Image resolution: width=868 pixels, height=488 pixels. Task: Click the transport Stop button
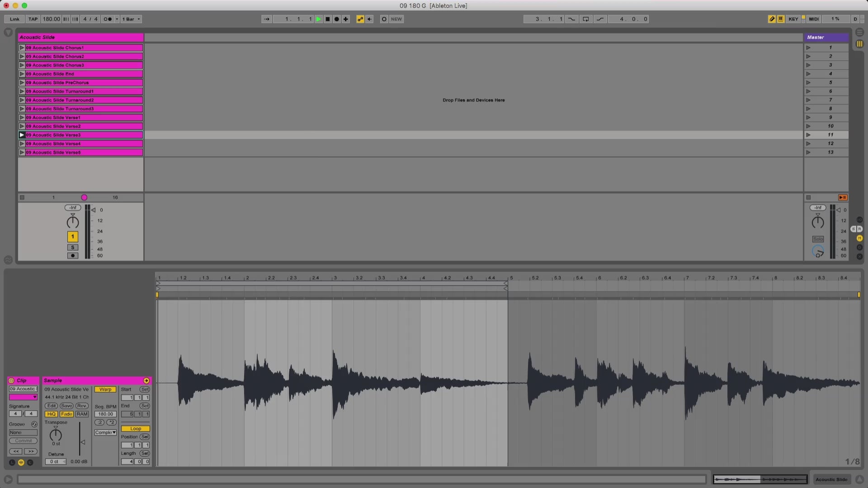pos(328,19)
